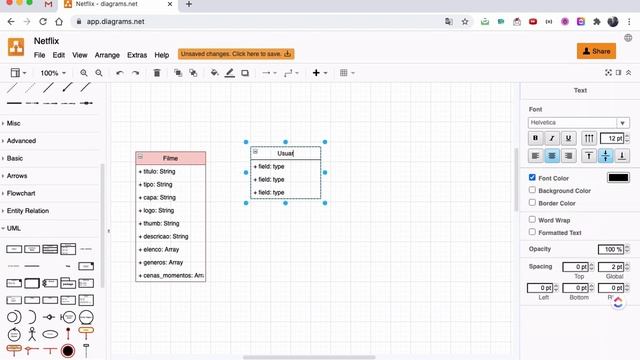
Task: Click the Netflix diagram title
Action: pyautogui.click(x=47, y=41)
